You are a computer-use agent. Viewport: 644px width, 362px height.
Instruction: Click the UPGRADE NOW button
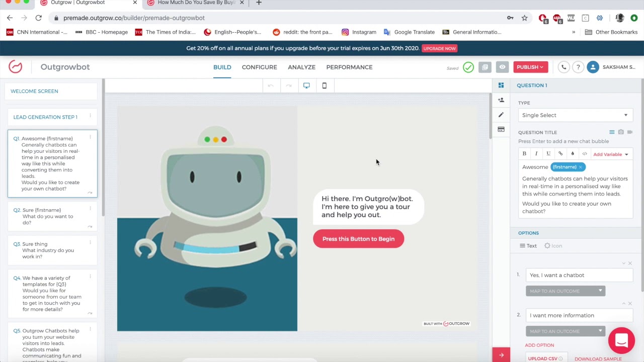[439, 48]
